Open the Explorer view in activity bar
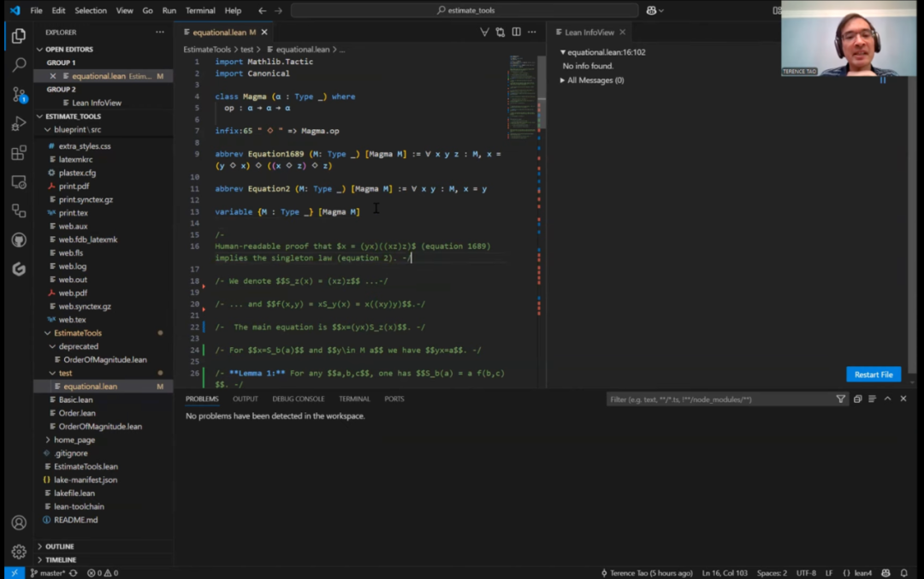Image resolution: width=924 pixels, height=579 pixels. click(19, 36)
